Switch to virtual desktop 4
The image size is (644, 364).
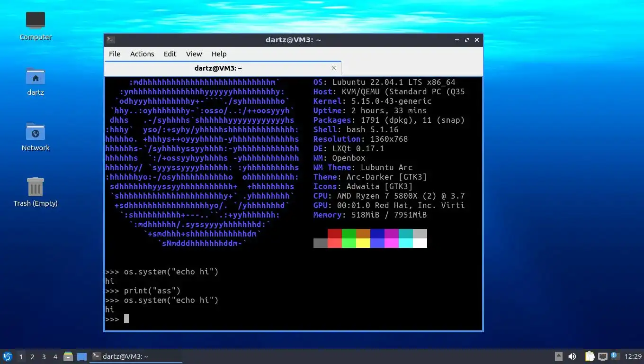[55, 356]
